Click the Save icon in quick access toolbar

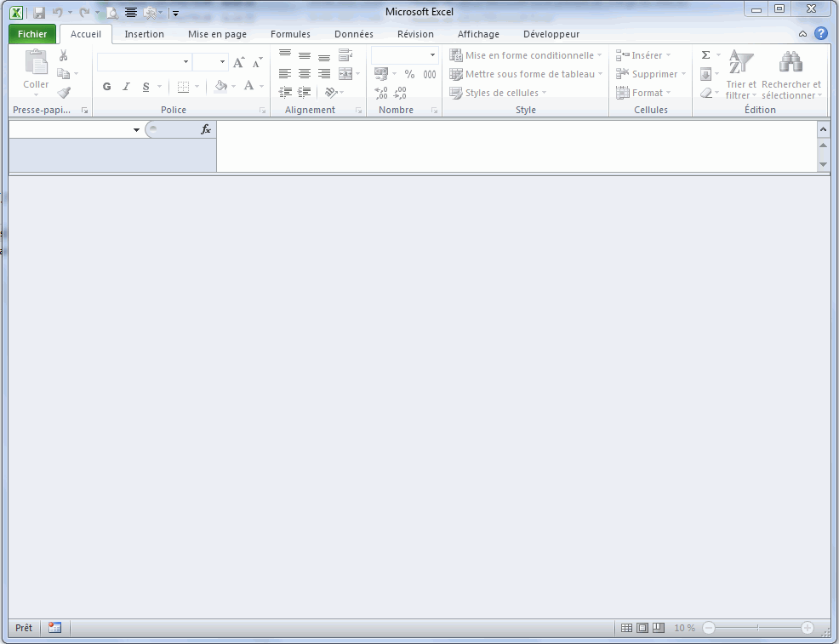pyautogui.click(x=39, y=13)
